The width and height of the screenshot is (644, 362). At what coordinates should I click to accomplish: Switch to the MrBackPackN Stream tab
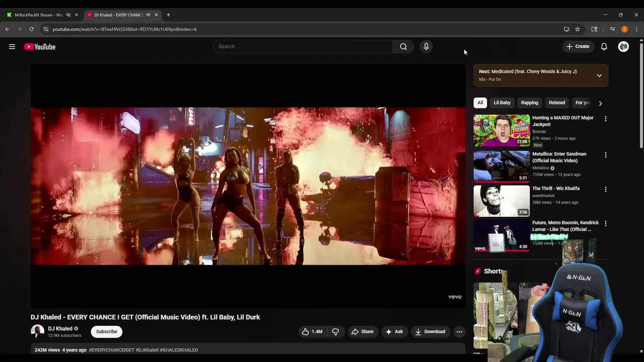[39, 15]
